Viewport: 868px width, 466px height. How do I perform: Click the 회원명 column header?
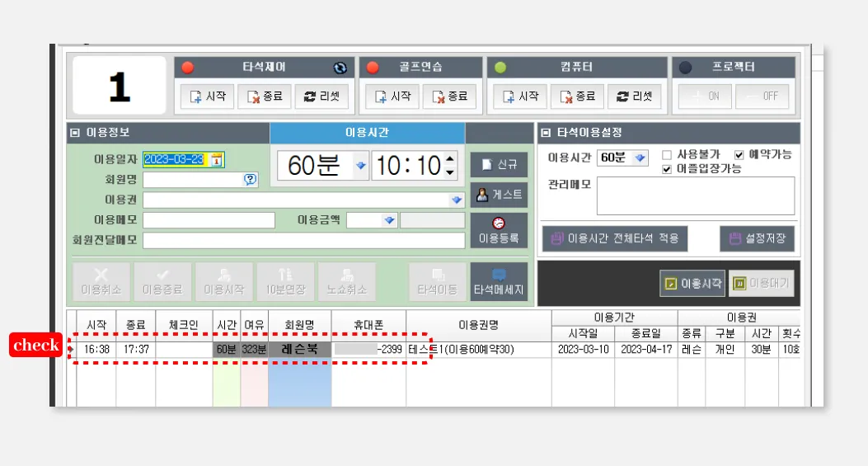[x=299, y=325]
